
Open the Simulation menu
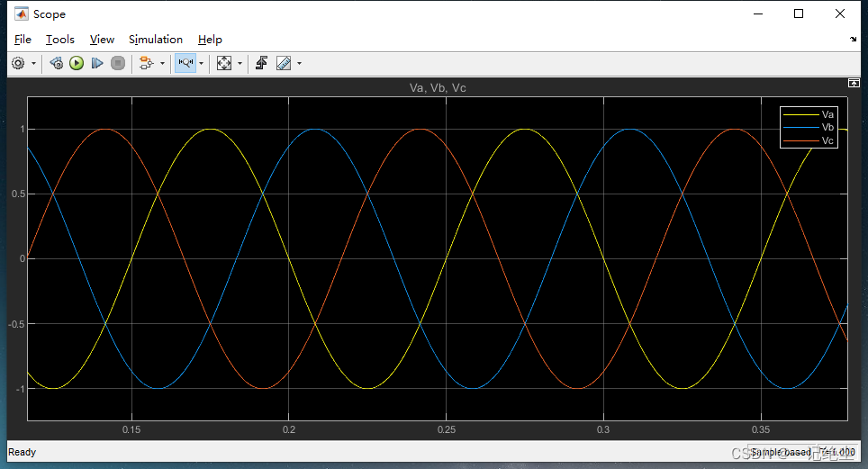pyautogui.click(x=155, y=40)
